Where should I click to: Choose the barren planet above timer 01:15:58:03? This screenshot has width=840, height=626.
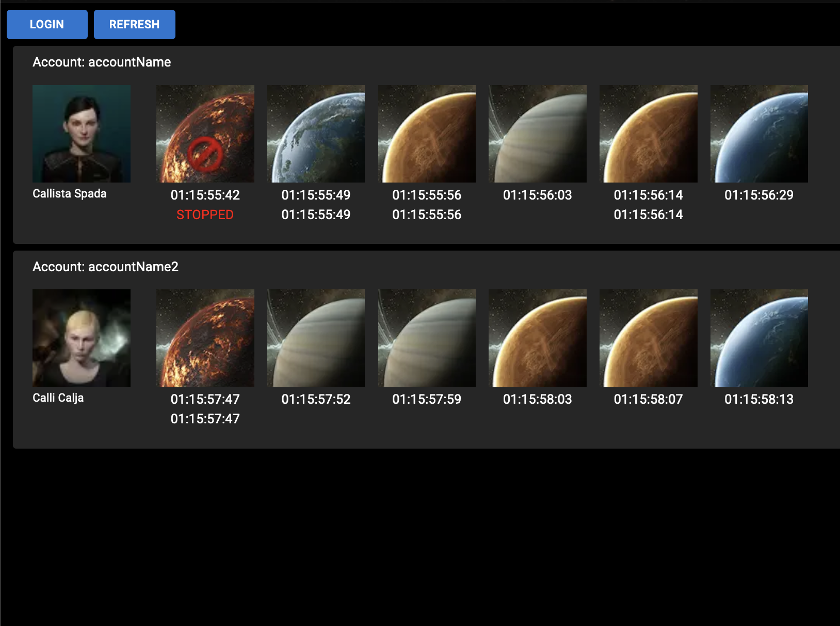pos(538,338)
